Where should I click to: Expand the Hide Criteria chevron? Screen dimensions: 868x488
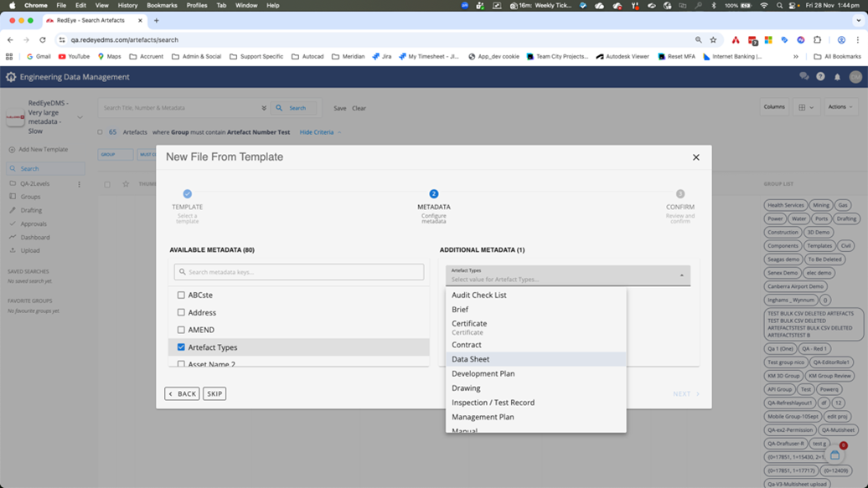coord(339,132)
